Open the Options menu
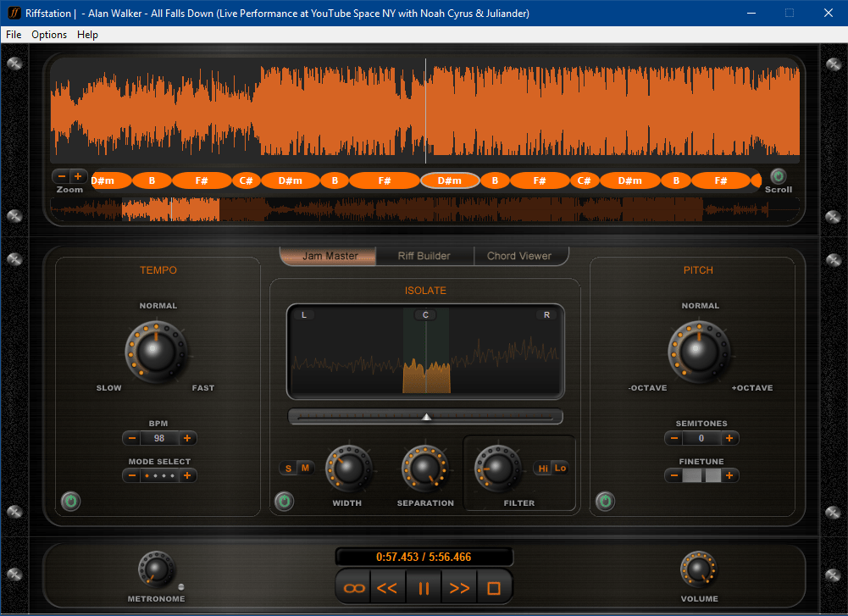The height and width of the screenshot is (616, 848). click(49, 35)
